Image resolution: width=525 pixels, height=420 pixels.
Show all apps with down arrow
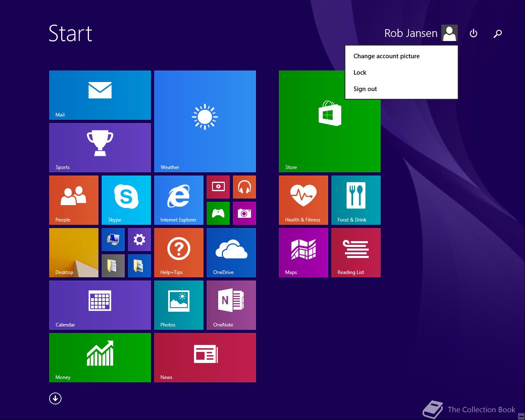[55, 398]
